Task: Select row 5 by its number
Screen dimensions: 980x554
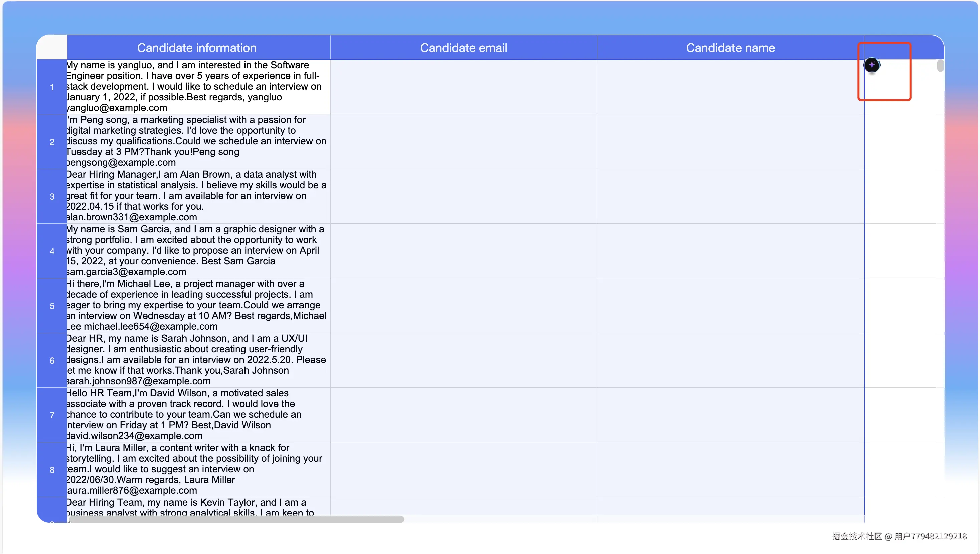Action: click(x=52, y=306)
